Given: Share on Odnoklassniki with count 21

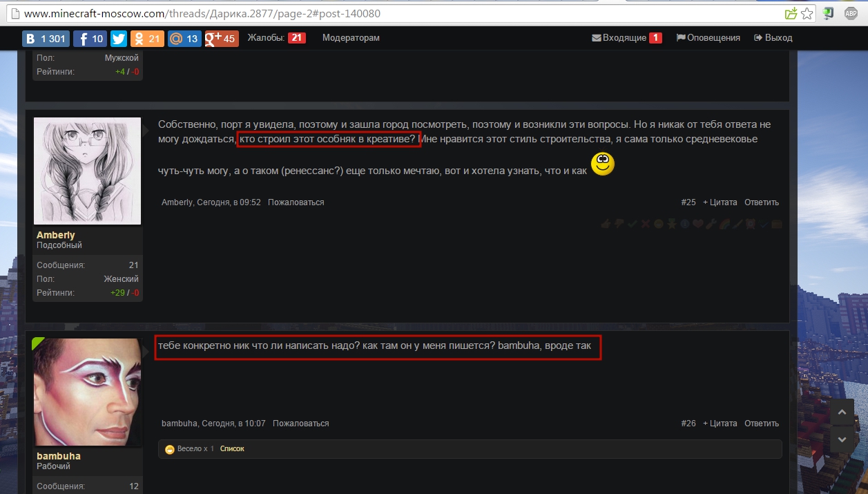Looking at the screenshot, I should coord(147,39).
